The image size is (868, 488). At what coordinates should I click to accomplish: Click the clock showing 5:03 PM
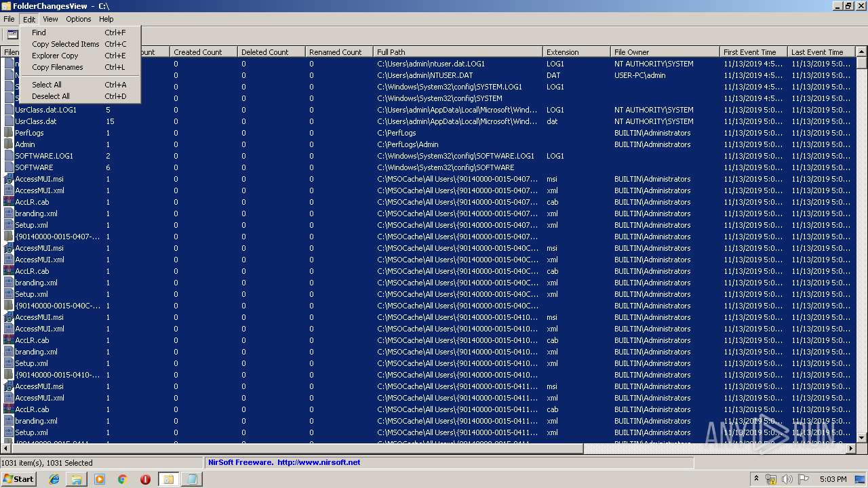tap(833, 479)
